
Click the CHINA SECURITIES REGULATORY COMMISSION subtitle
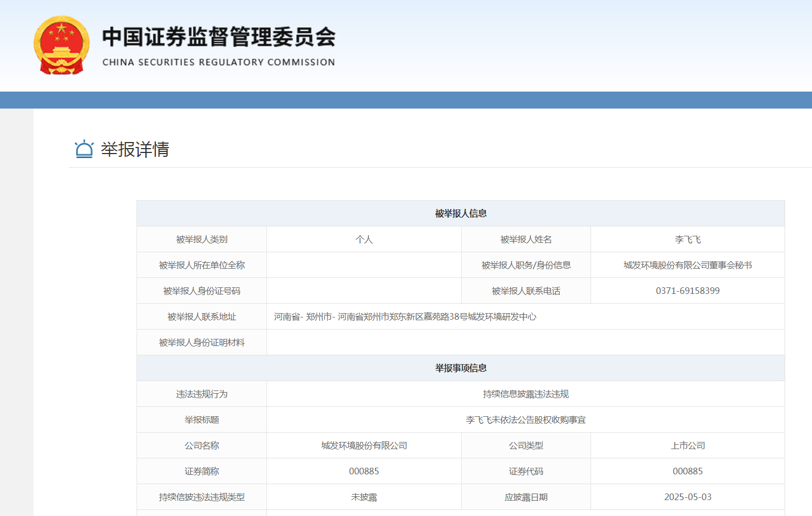pos(219,63)
